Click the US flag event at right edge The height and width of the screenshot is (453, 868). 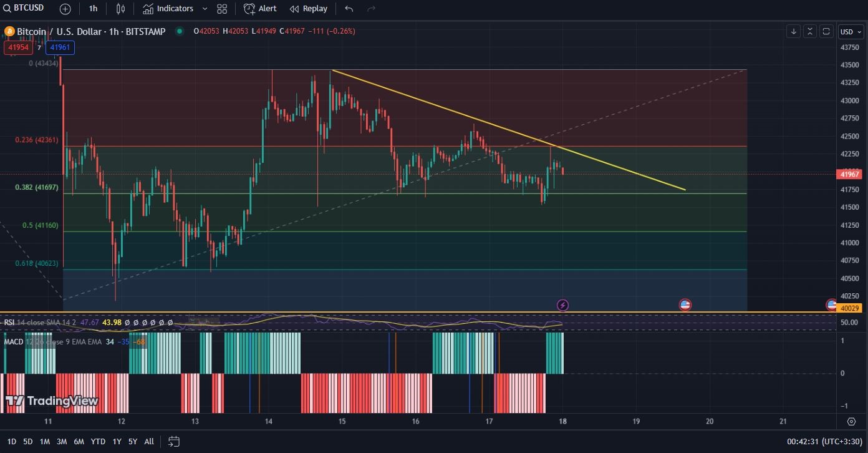(831, 304)
